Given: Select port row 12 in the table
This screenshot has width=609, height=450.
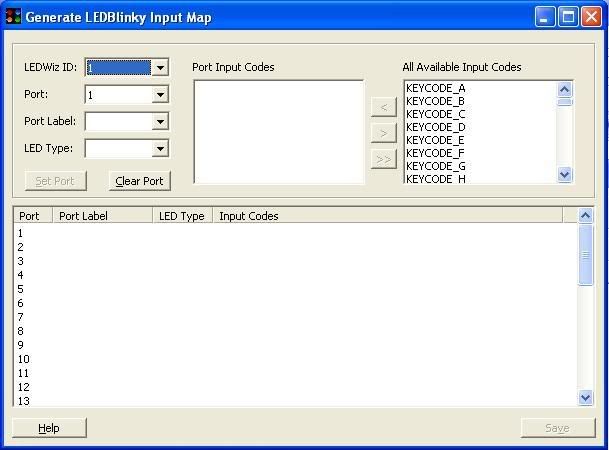Looking at the screenshot, I should point(295,387).
